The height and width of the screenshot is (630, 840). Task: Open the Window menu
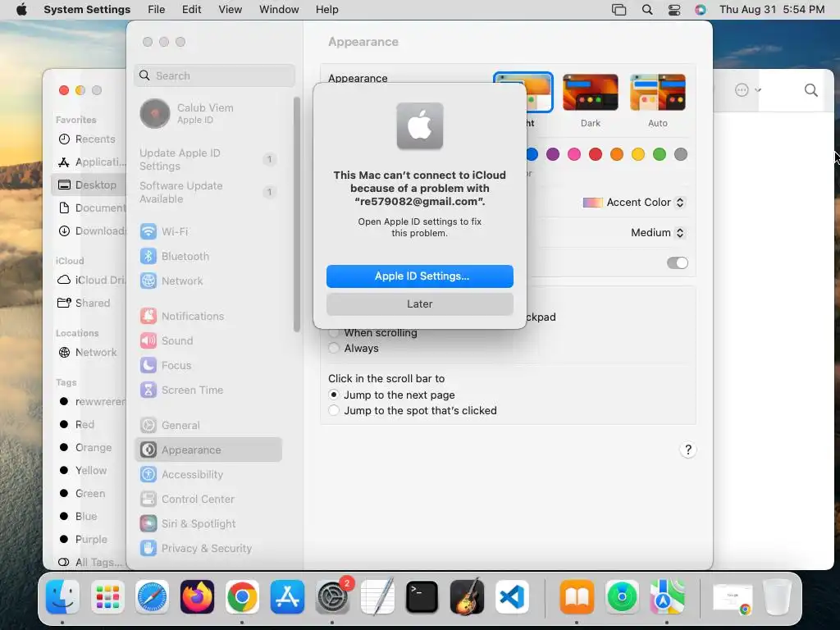[x=279, y=10]
